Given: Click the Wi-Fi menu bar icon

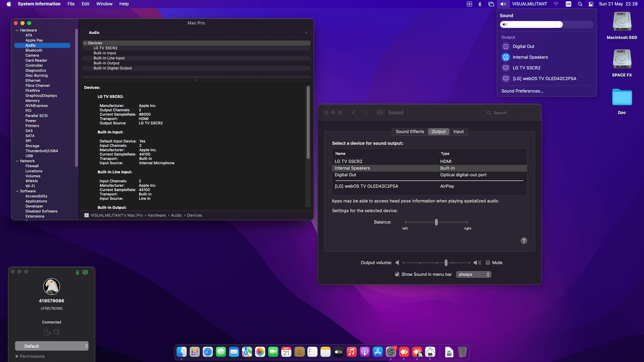Looking at the screenshot, I should coord(556,4).
